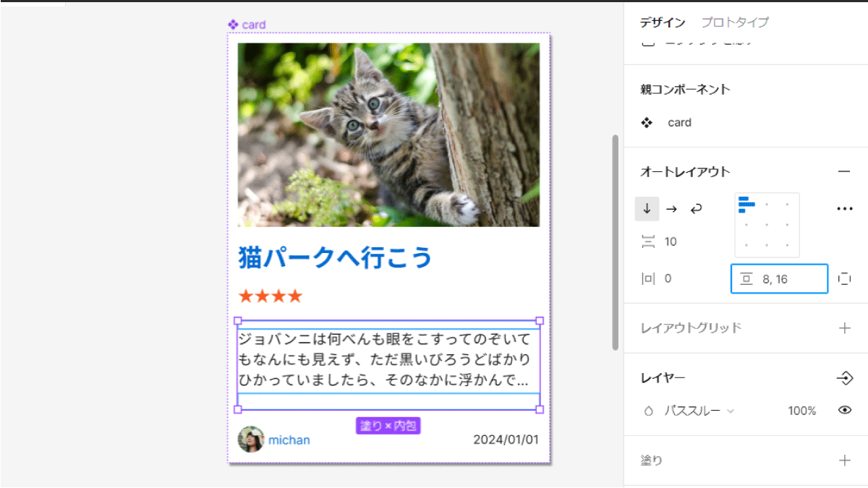Open auto layout advanced settings (three dots)
This screenshot has width=868, height=488.
click(x=844, y=209)
